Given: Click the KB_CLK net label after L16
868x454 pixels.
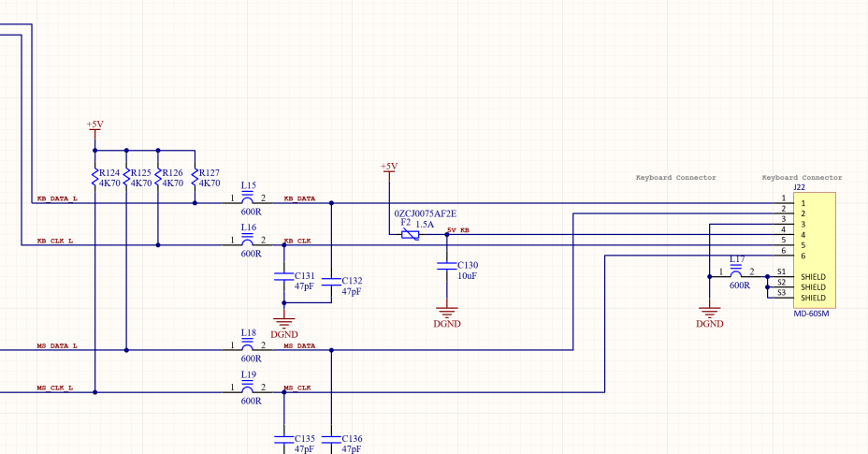Looking at the screenshot, I should click(297, 242).
